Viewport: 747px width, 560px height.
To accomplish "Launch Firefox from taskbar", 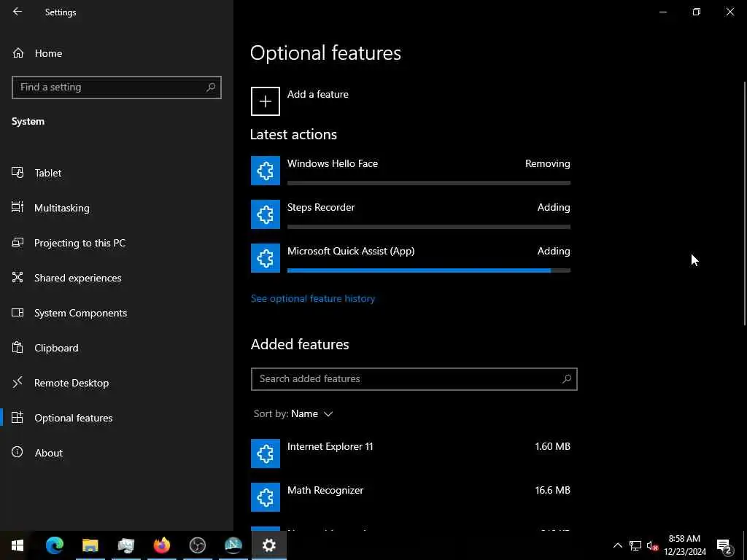I will (162, 545).
